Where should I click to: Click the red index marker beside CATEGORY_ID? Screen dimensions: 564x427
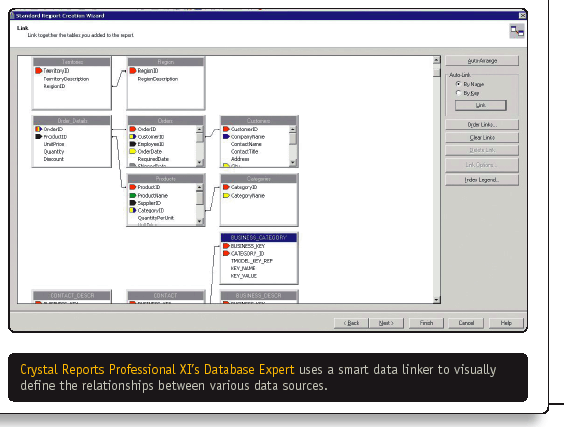(226, 253)
